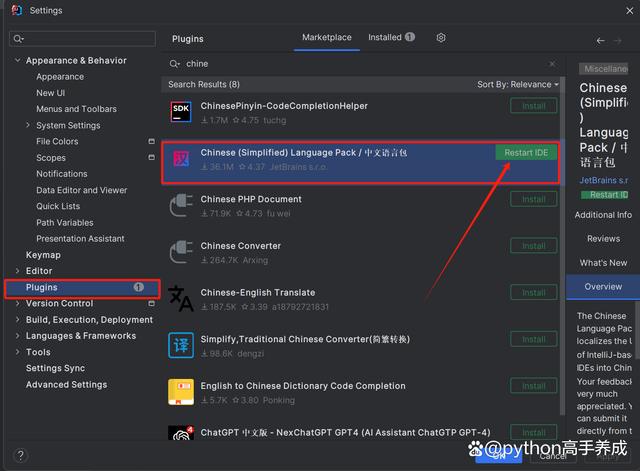Viewport: 640px width, 471px height.
Task: Click the ChinesePinyin-CodeCompletionHelper SDK plugin icon
Action: click(x=181, y=112)
